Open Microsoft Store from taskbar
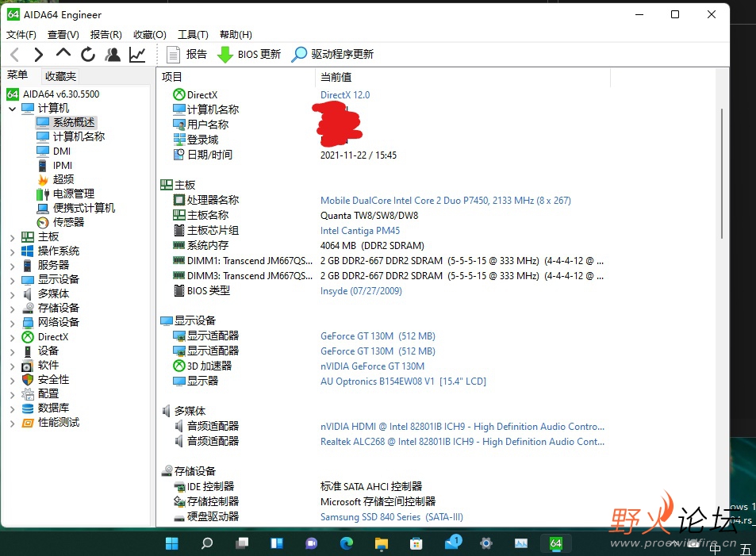Viewport: 756px width, 556px height. [416, 543]
